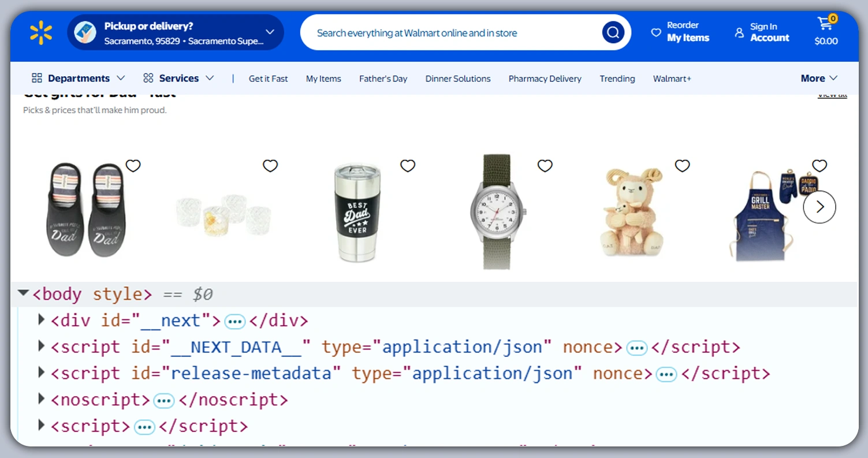Open the Services dropdown
The height and width of the screenshot is (458, 868).
pos(178,78)
